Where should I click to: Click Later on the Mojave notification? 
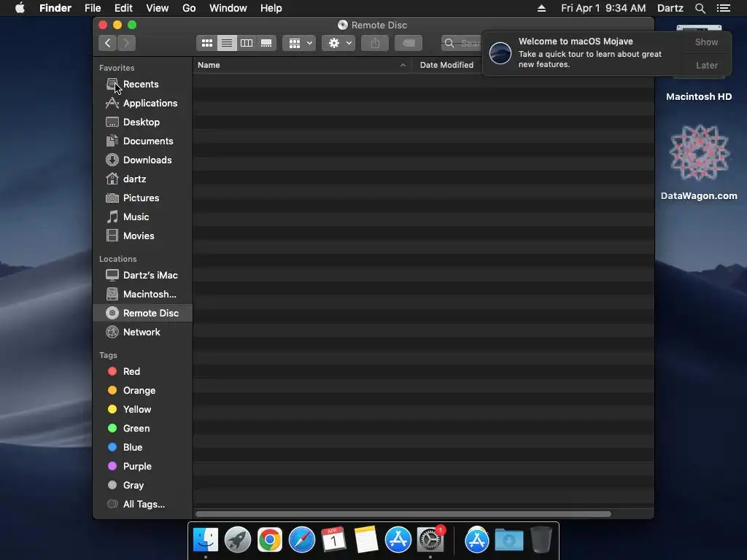(x=706, y=65)
